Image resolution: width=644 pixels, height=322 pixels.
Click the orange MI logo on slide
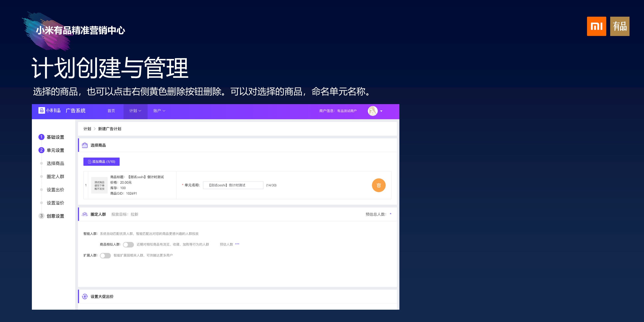click(596, 26)
